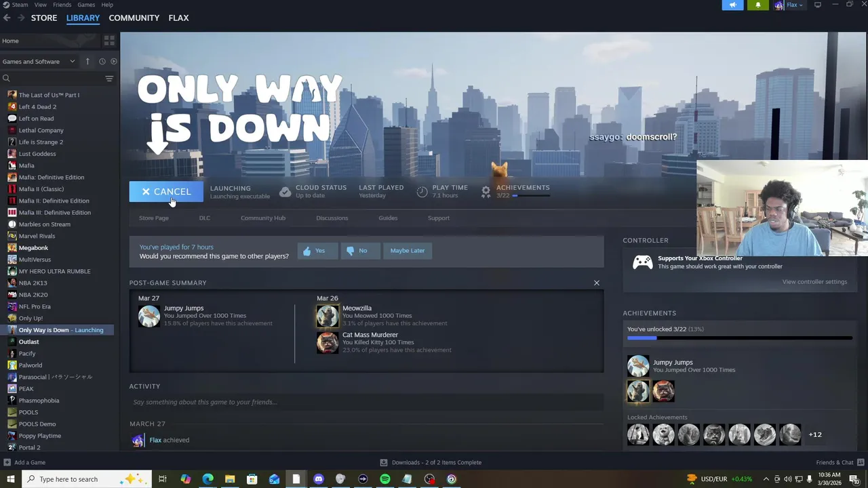Open the notifications bell
868x488 pixels.
(x=758, y=5)
